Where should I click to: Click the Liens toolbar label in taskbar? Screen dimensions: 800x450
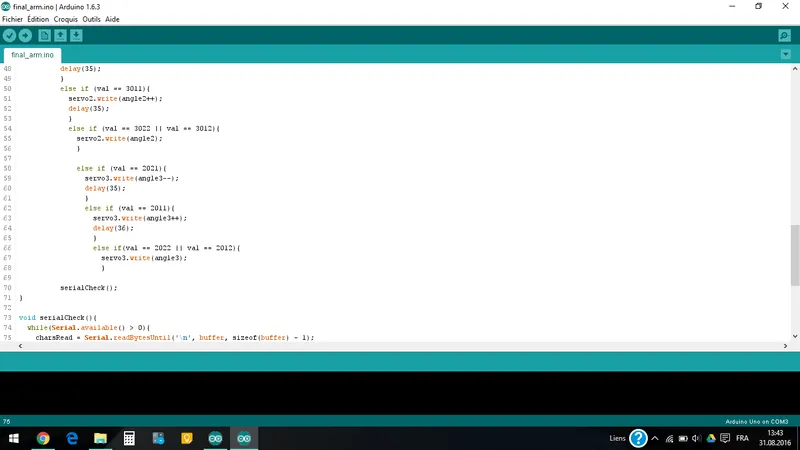[x=617, y=438]
